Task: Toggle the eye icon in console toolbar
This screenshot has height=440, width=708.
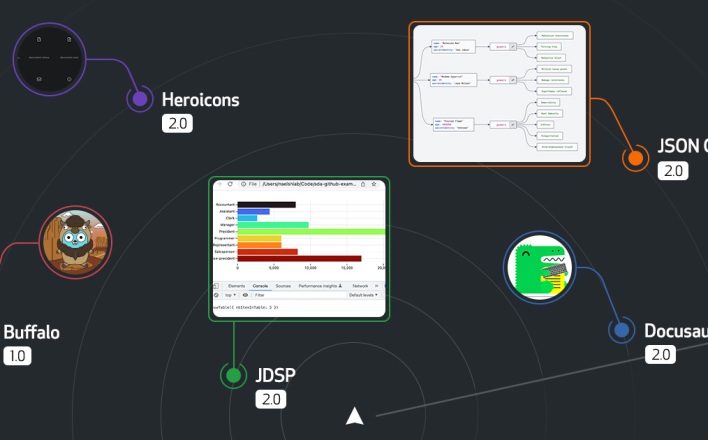Action: [245, 295]
